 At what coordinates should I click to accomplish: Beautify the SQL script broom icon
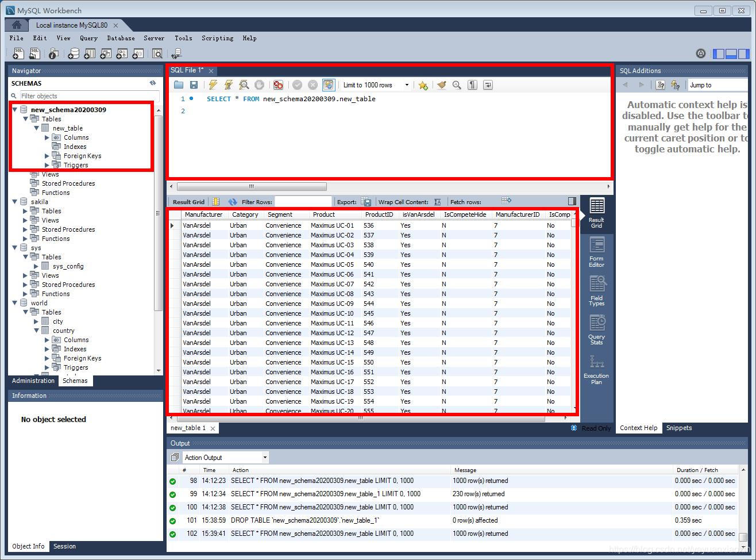point(442,85)
